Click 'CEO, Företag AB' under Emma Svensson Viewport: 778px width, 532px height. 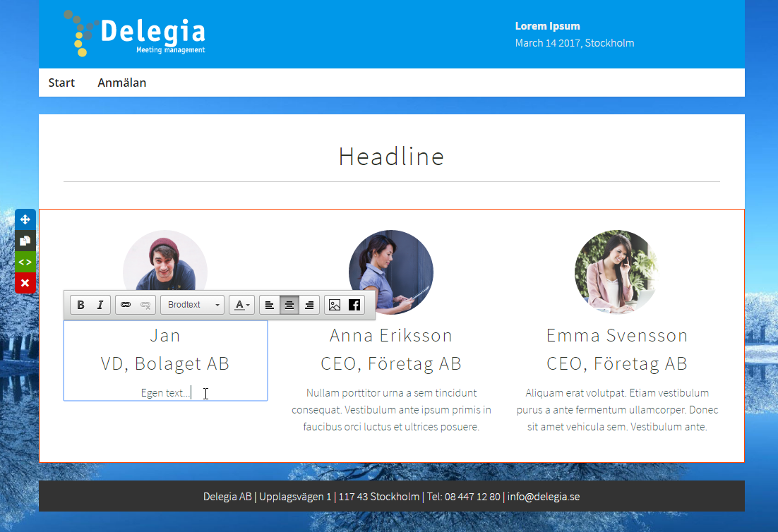point(617,364)
